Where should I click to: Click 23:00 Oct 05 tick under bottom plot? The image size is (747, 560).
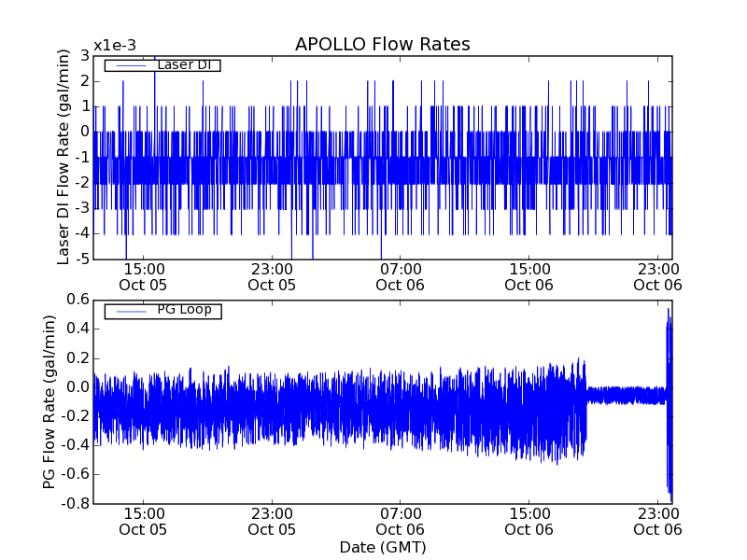[272, 521]
